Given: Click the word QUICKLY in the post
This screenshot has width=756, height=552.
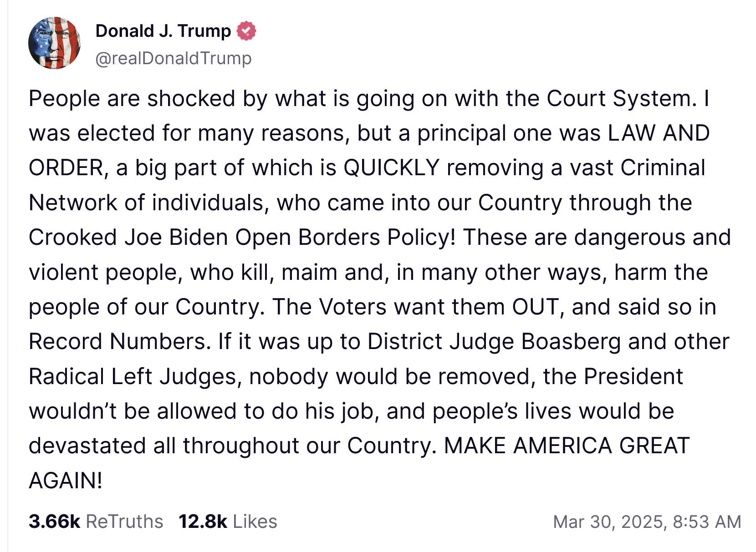Looking at the screenshot, I should coord(391,168).
